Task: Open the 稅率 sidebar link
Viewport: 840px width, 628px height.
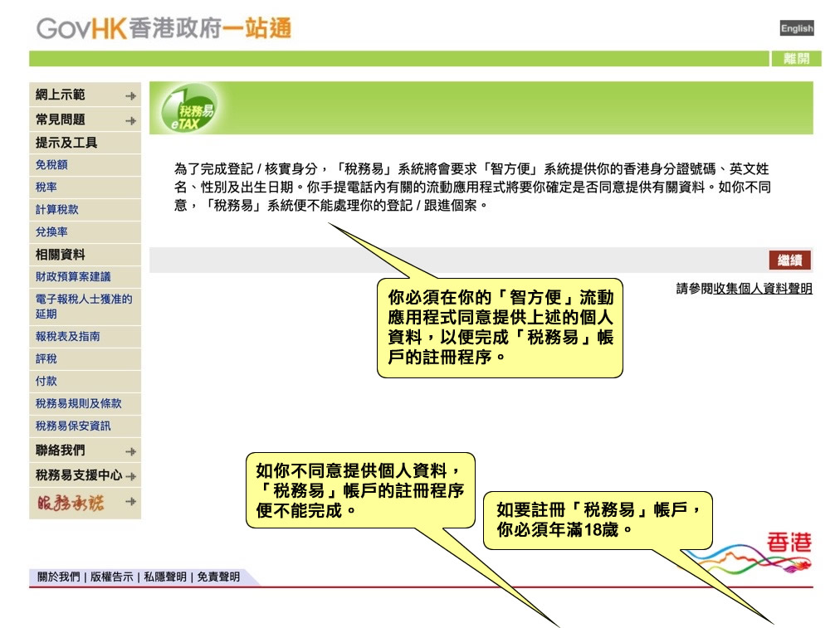Action: pos(46,187)
